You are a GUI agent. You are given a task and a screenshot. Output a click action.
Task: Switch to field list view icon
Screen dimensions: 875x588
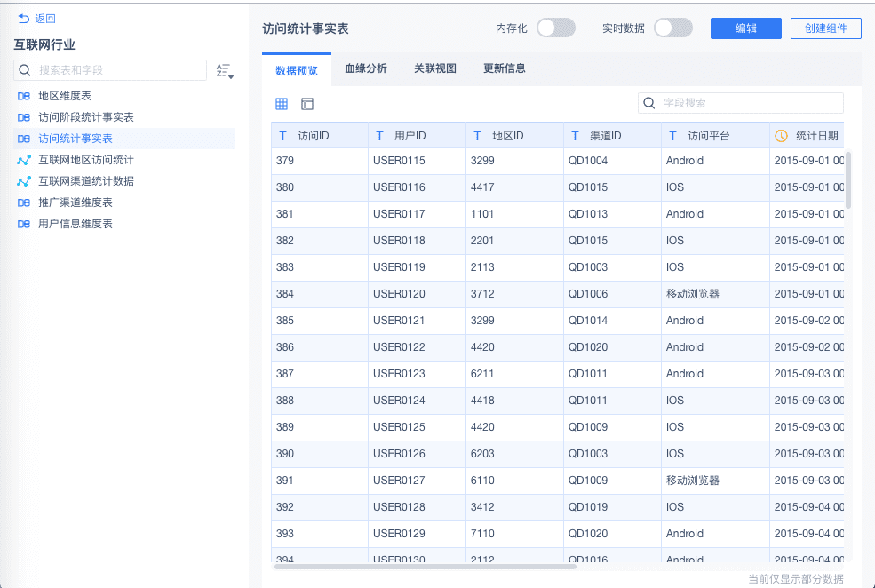click(x=307, y=104)
